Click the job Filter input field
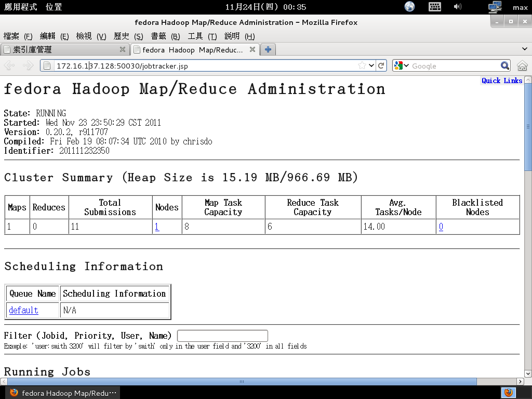 point(222,336)
